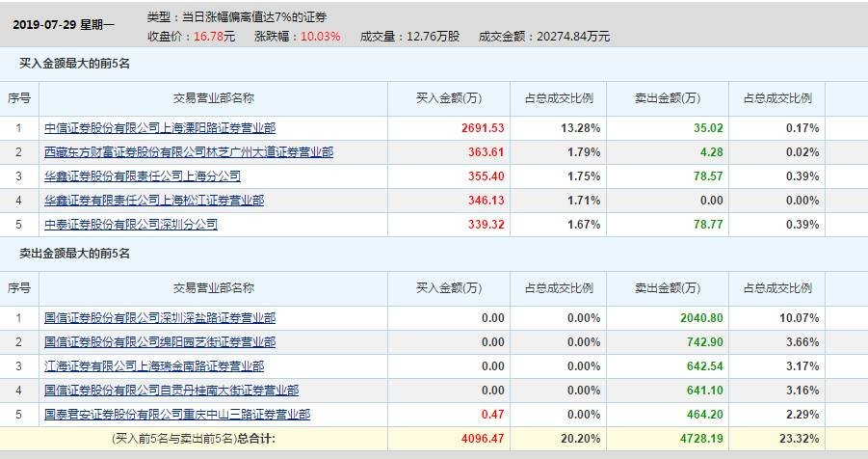Open 西藏东方财富证券林芝广州大道证券营业部 link
The width and height of the screenshot is (868, 459).
pyautogui.click(x=189, y=152)
